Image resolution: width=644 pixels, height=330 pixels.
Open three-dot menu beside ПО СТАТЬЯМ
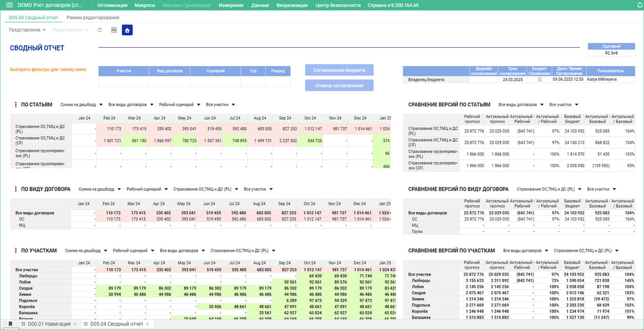click(x=16, y=105)
